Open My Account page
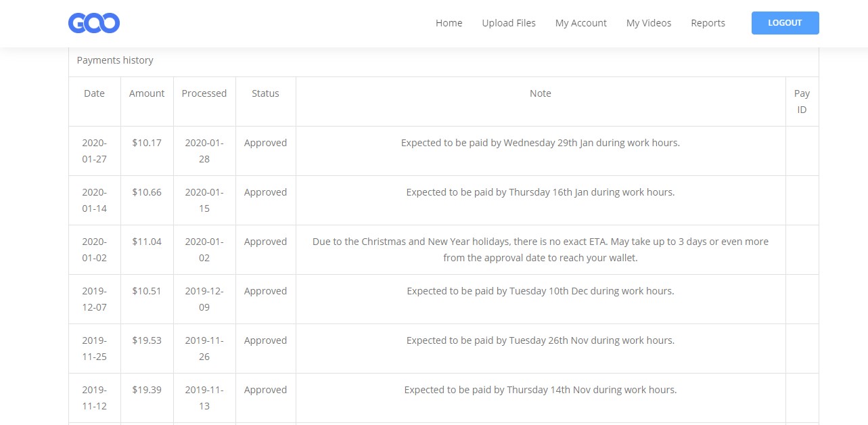 (x=580, y=23)
